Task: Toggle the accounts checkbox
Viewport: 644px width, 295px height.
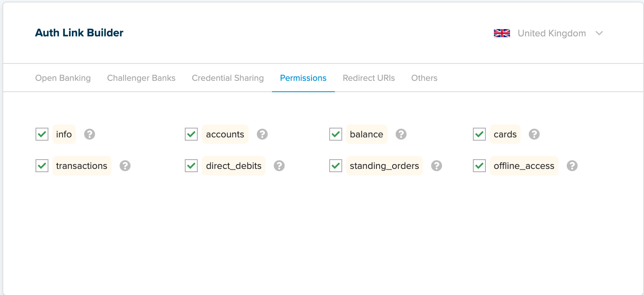Action: coord(191,134)
